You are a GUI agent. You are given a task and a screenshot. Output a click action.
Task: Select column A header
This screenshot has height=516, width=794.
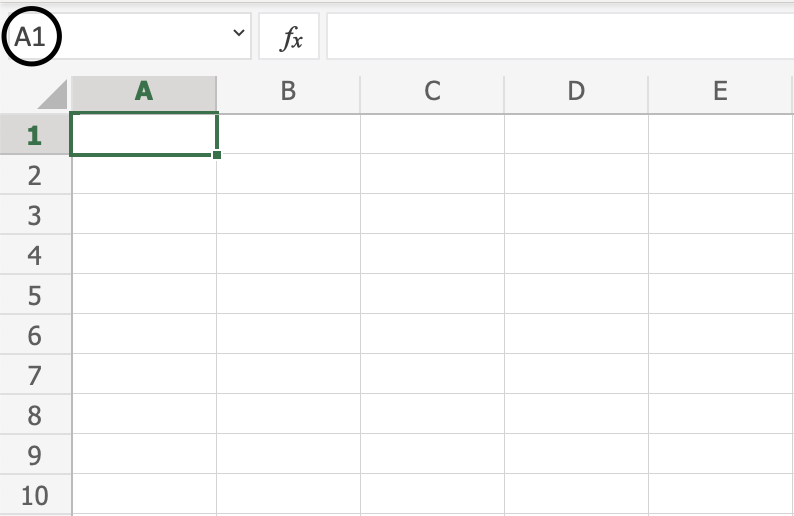[x=144, y=91]
